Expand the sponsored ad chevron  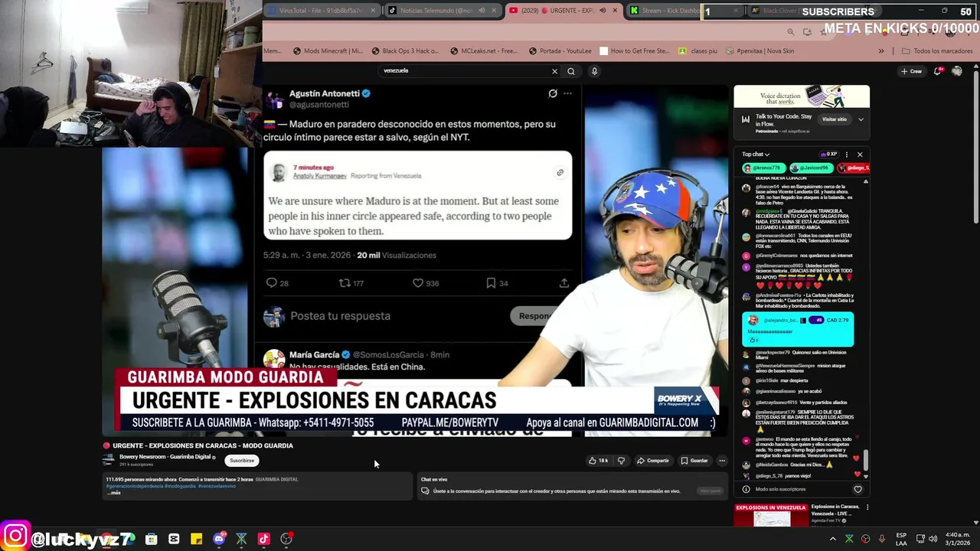click(x=861, y=119)
